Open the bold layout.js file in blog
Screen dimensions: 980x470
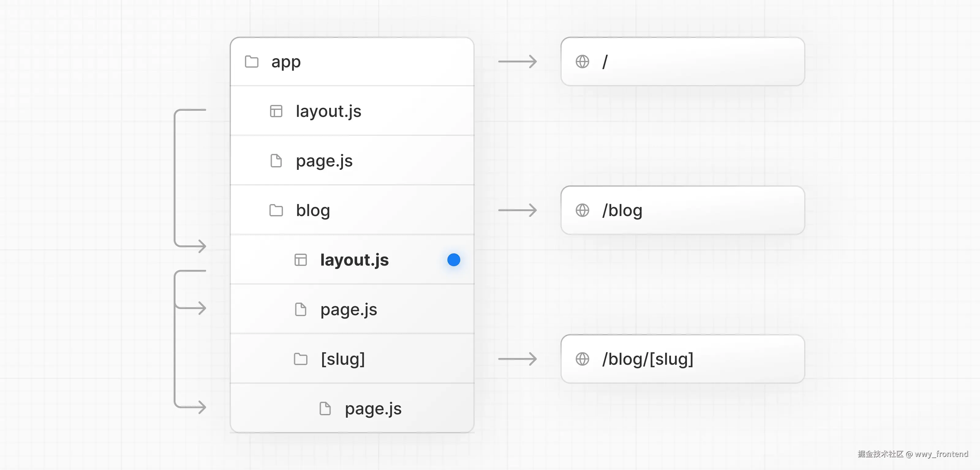[354, 260]
